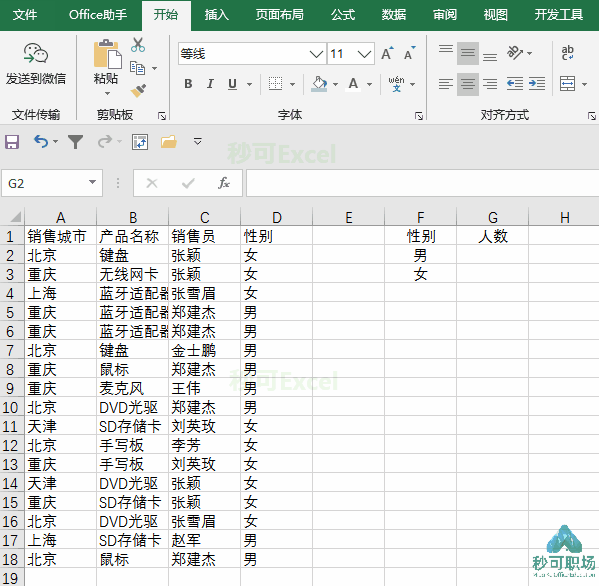Align text right

[x=490, y=84]
